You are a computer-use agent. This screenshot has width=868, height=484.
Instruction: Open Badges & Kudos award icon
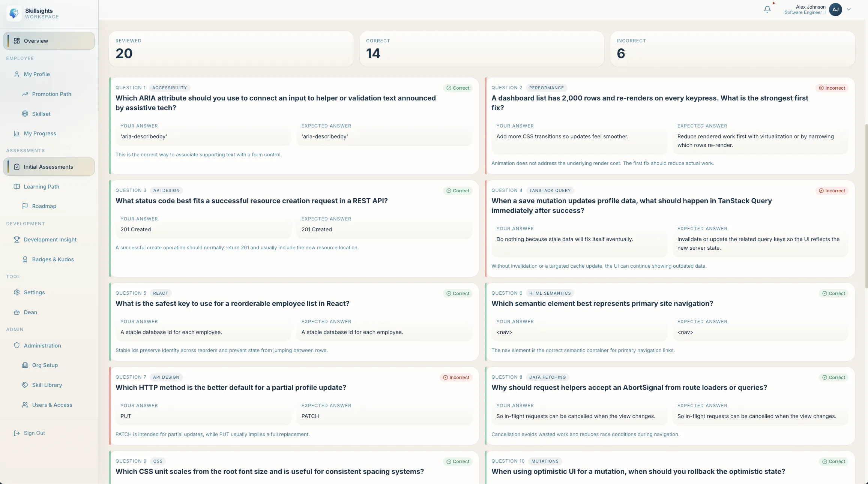25,259
